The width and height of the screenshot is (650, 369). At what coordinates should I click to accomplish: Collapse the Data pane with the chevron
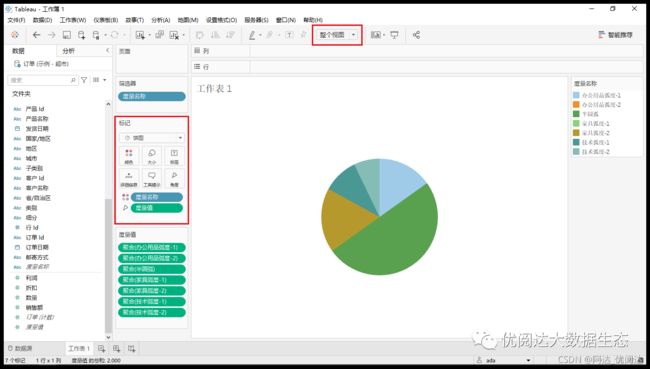click(x=107, y=51)
